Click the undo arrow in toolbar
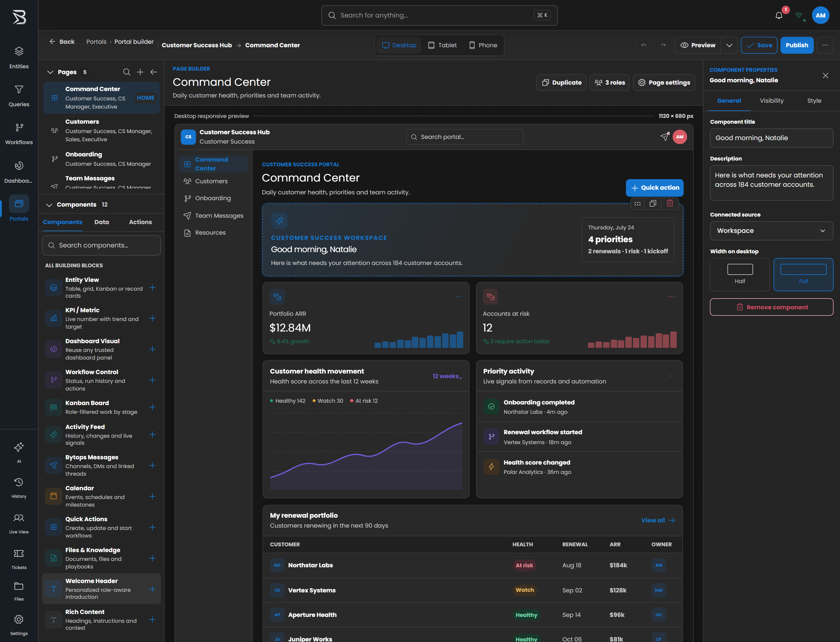Viewport: 840px width, 642px height. [644, 45]
